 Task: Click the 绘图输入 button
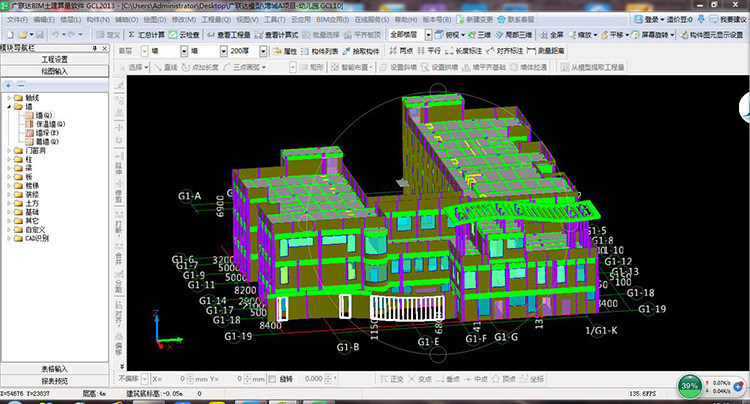(x=55, y=71)
